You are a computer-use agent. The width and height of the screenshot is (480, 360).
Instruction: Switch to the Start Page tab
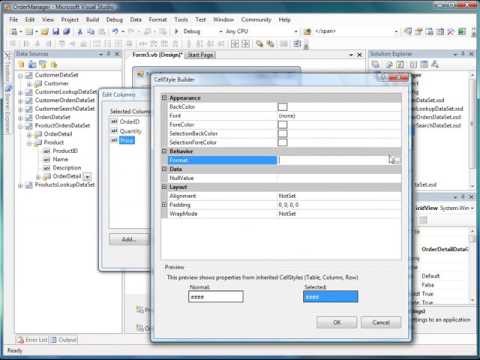201,55
